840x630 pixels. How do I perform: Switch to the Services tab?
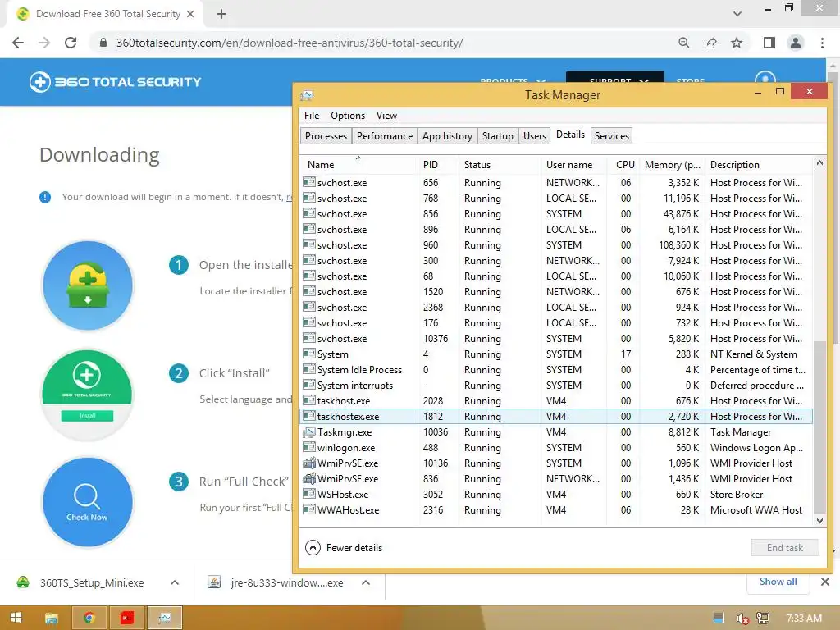612,136
